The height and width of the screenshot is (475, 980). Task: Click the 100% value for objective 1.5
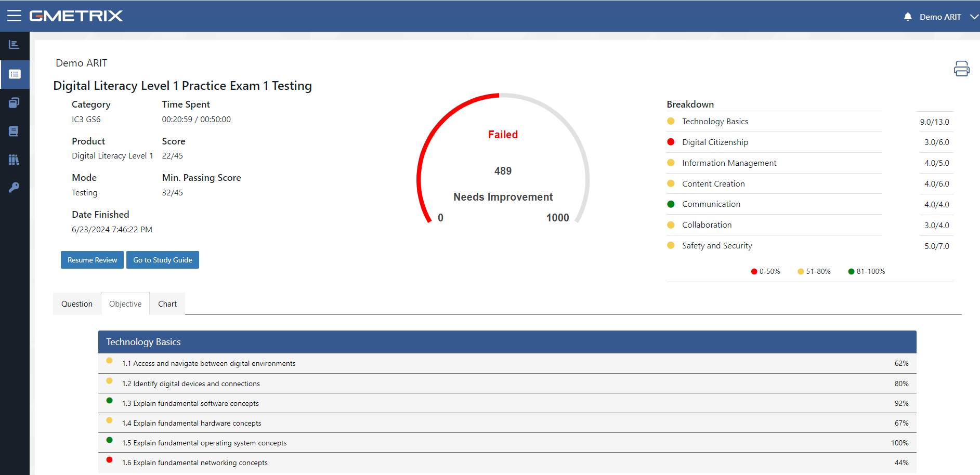[x=899, y=443]
